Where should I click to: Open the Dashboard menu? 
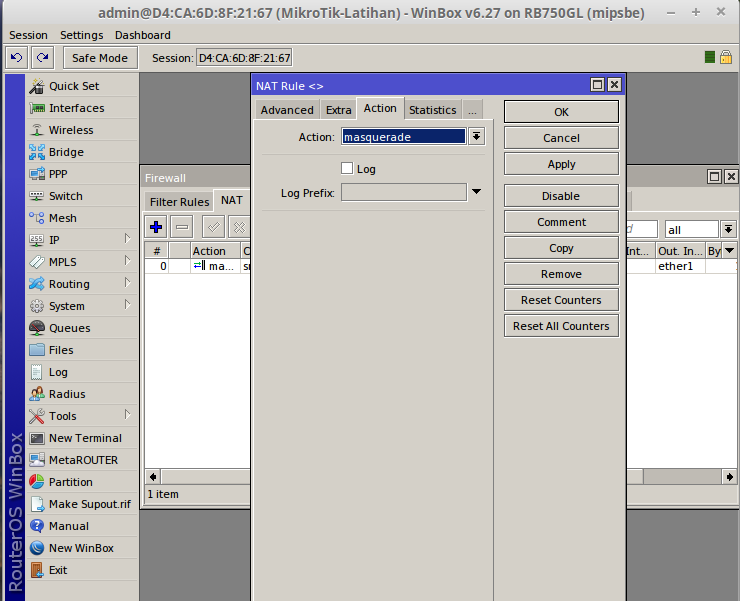143,35
